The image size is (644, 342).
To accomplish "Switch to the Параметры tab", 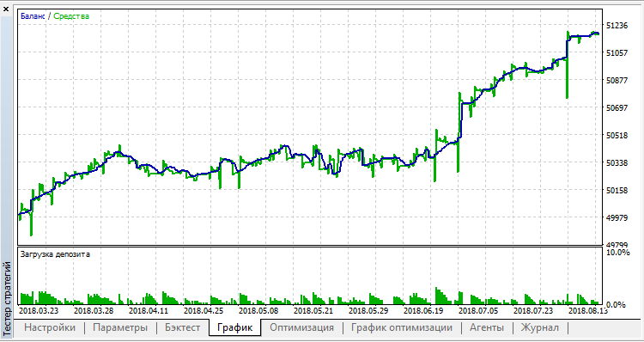I will 120,327.
